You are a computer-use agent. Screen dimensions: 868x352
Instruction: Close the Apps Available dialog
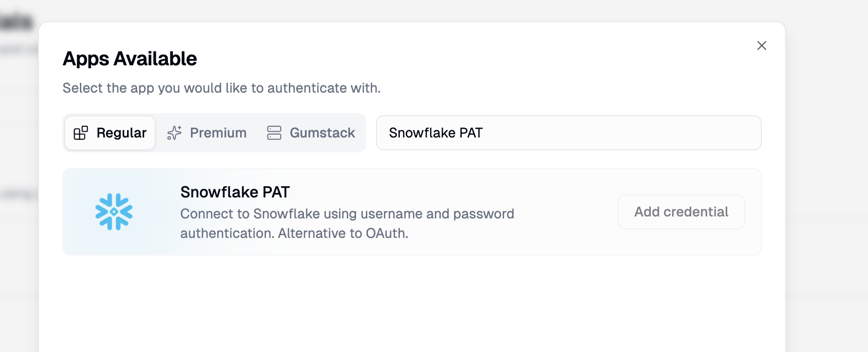click(x=761, y=45)
